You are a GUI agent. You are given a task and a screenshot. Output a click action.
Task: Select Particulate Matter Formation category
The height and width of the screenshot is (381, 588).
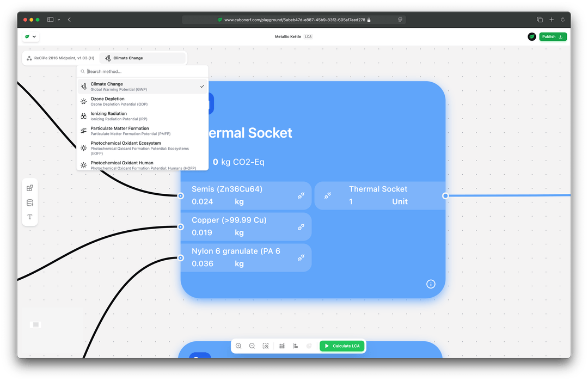pos(143,131)
